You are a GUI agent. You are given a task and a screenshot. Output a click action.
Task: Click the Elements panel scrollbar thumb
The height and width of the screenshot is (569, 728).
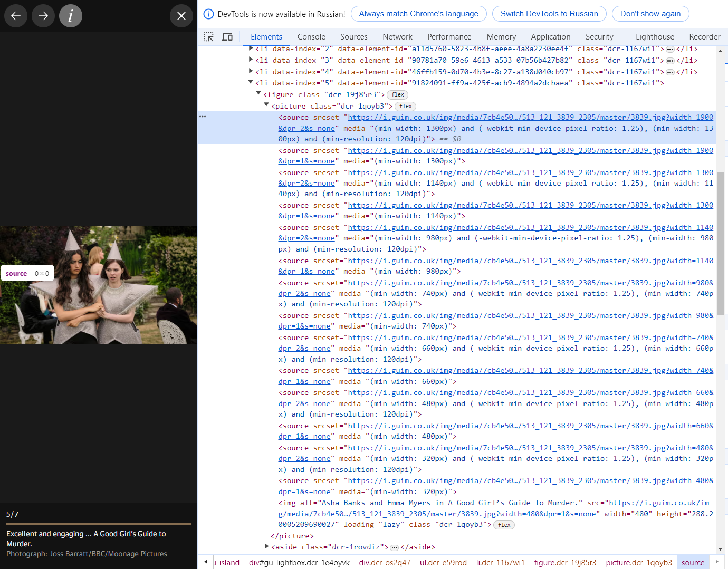[x=720, y=243]
